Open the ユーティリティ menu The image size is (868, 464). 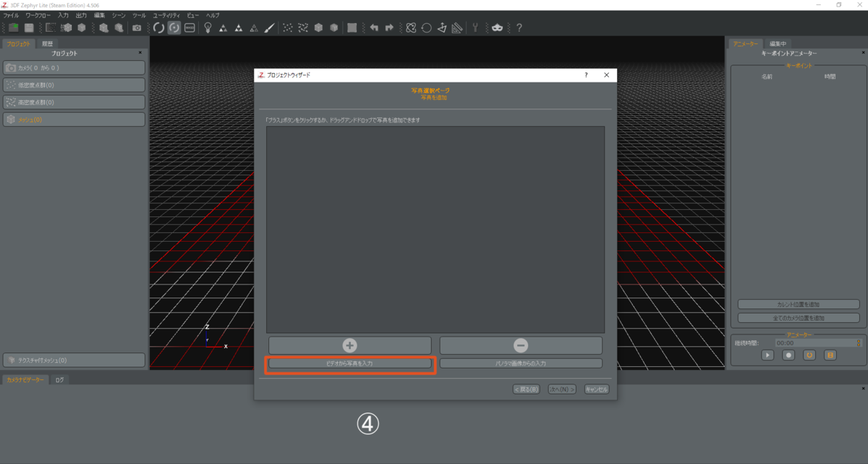click(166, 15)
